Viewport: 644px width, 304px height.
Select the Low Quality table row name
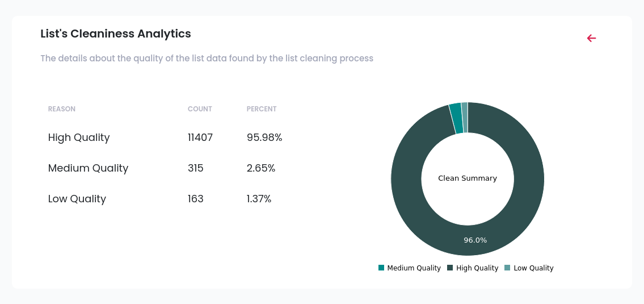click(x=77, y=199)
